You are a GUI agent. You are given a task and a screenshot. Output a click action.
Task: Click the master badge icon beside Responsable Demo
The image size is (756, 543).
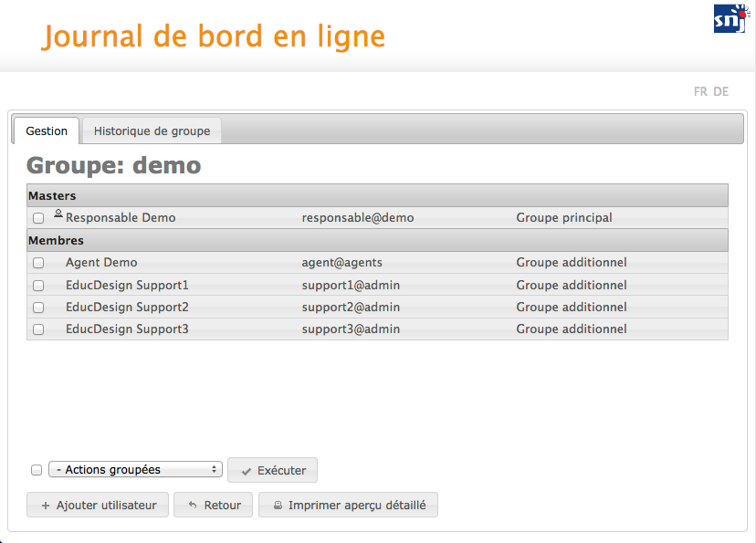(58, 213)
